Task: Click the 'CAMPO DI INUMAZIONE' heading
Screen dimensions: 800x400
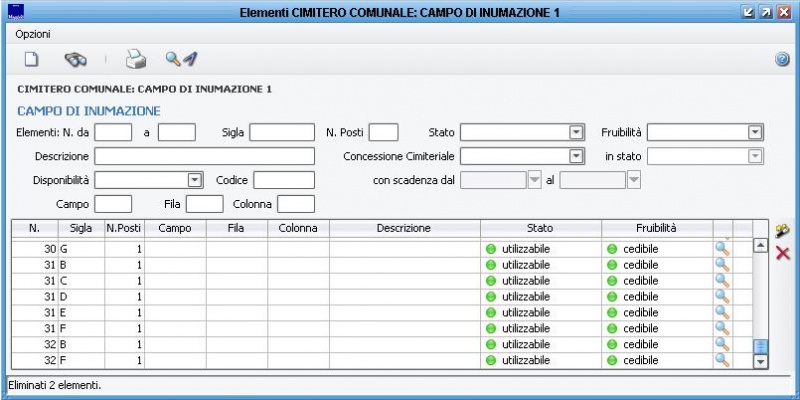Action: 89,111
